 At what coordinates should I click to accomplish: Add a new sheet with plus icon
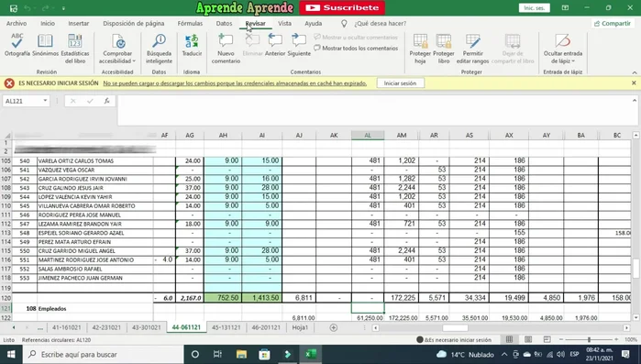(x=334, y=327)
